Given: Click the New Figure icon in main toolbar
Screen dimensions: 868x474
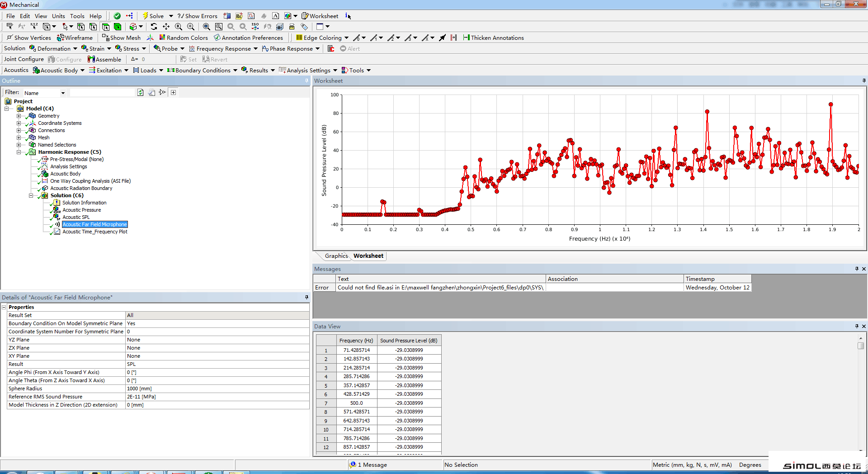Looking at the screenshot, I should click(288, 16).
